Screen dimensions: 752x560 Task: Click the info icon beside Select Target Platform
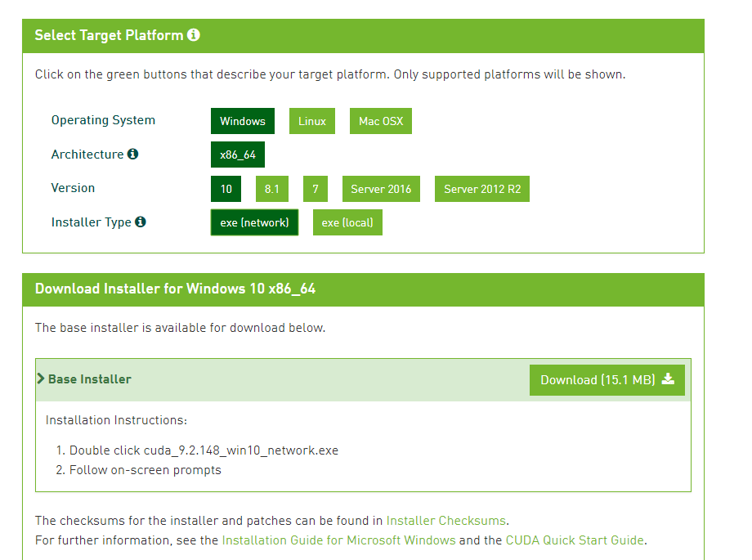pos(194,35)
